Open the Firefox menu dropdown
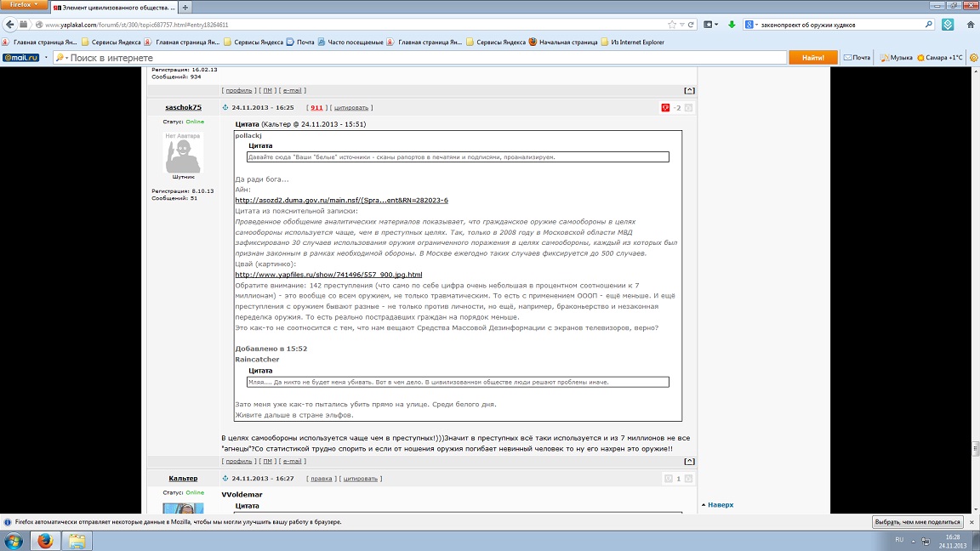 (x=23, y=4)
